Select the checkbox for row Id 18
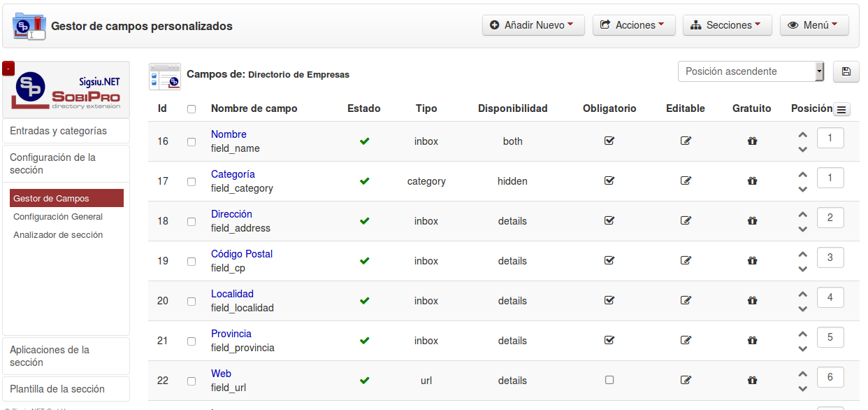Screen dimensions: 868x410 pos(191,222)
